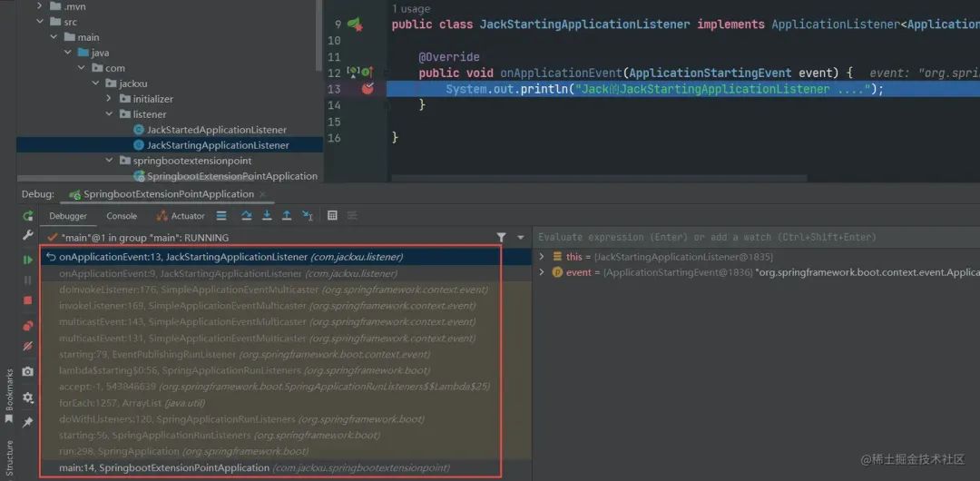Toggle Mute Breakpoints in the debug sidebar
This screenshot has width=980, height=481.
(27, 346)
